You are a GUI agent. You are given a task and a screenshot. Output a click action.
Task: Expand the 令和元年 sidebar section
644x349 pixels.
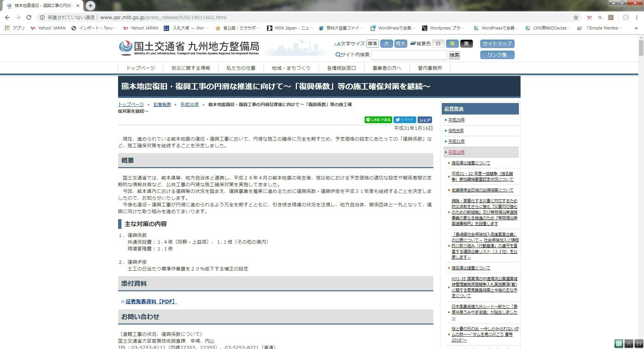click(x=456, y=131)
